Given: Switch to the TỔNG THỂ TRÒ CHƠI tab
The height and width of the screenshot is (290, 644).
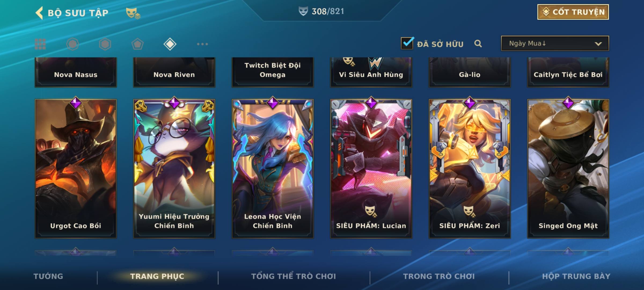Looking at the screenshot, I should tap(294, 276).
